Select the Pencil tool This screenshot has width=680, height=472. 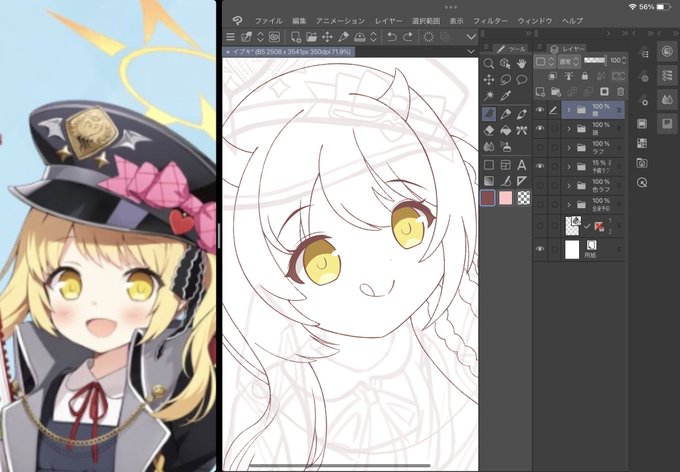(505, 114)
